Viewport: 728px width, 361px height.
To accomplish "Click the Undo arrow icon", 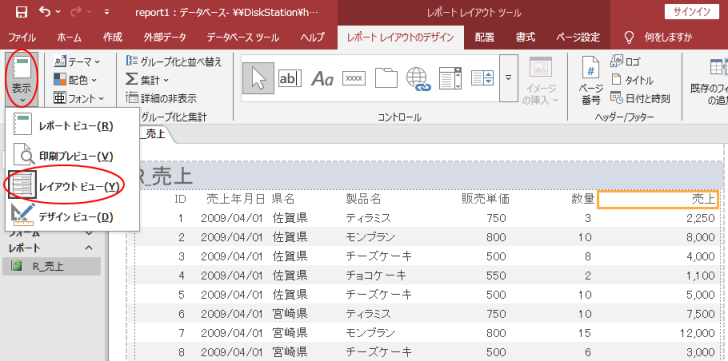I will click(x=45, y=12).
